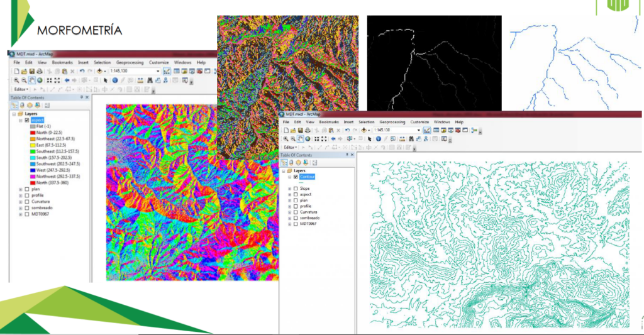Viewport: 644px width, 335px height.
Task: Open Customize menu in right ArcMap window
Action: [x=419, y=122]
